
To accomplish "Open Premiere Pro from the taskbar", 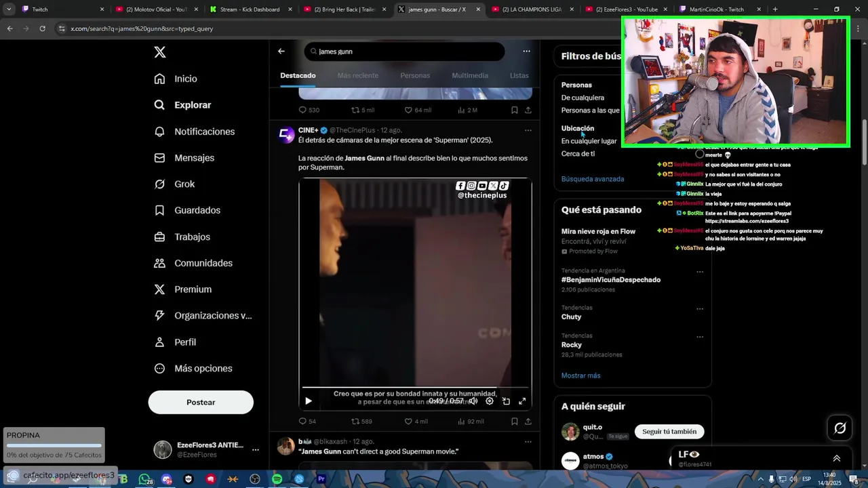I will pos(321,479).
